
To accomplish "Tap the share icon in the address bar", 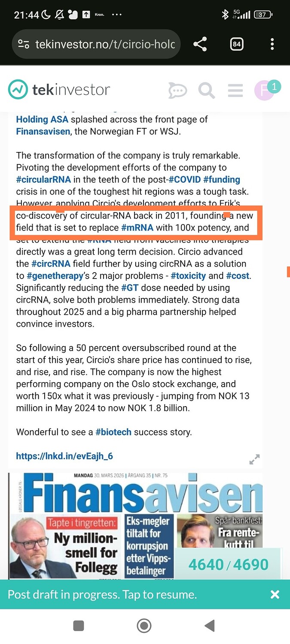I will pos(199,44).
